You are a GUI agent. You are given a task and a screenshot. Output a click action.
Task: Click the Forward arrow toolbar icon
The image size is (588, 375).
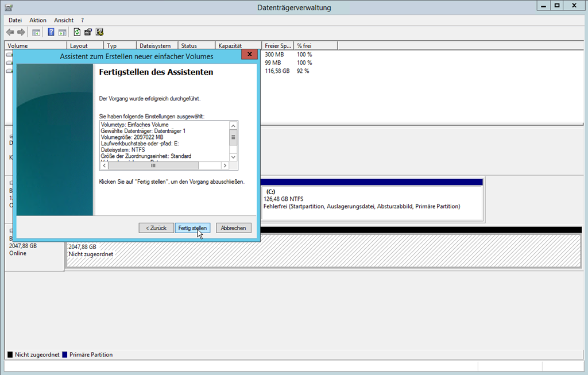point(21,32)
